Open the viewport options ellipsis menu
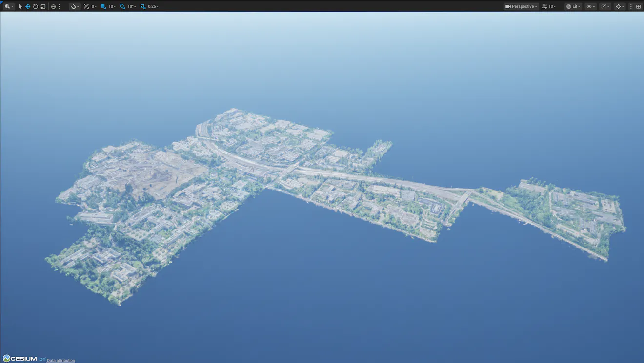The image size is (644, 363). coord(60,6)
